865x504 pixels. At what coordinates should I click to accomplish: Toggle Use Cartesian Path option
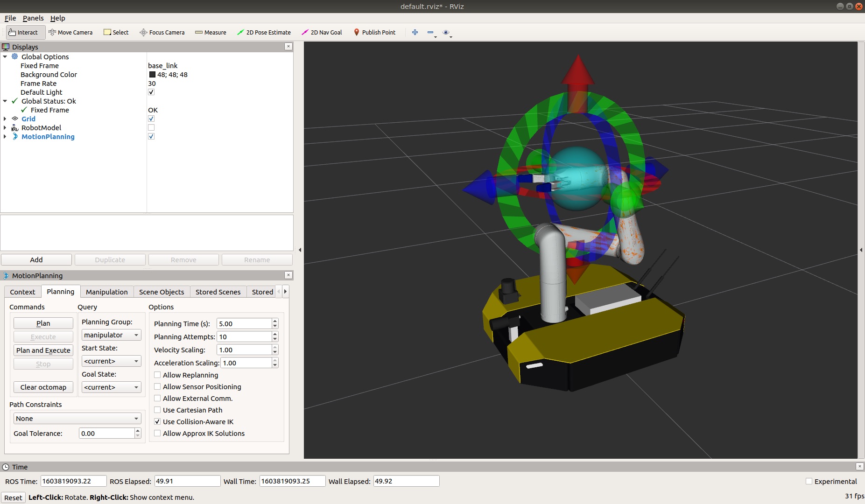point(157,410)
